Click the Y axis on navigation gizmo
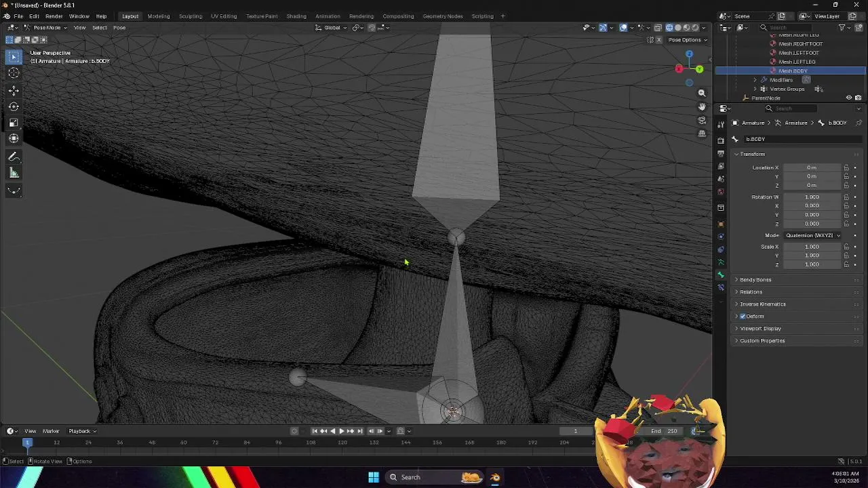The image size is (868, 488). pyautogui.click(x=699, y=68)
